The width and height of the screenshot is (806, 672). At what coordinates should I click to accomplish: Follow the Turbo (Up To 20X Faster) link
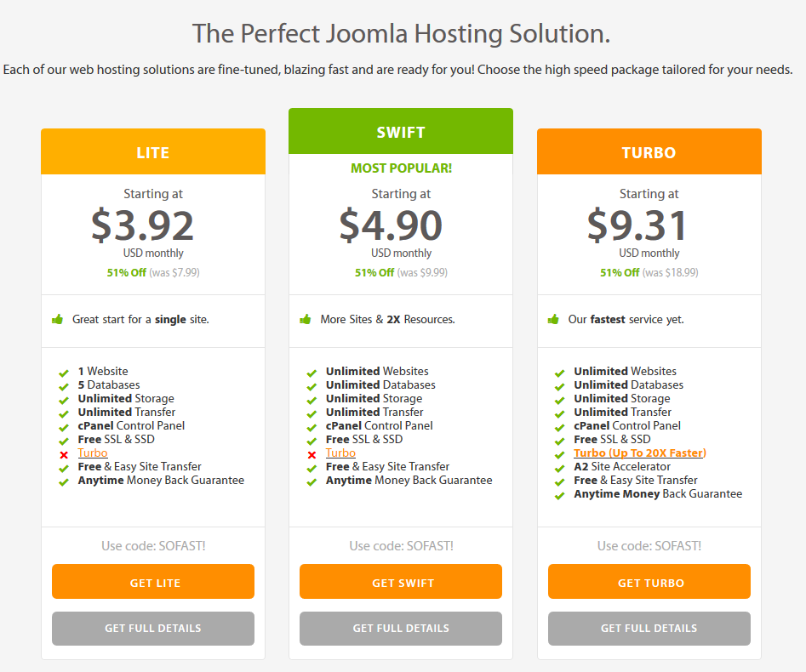point(640,453)
